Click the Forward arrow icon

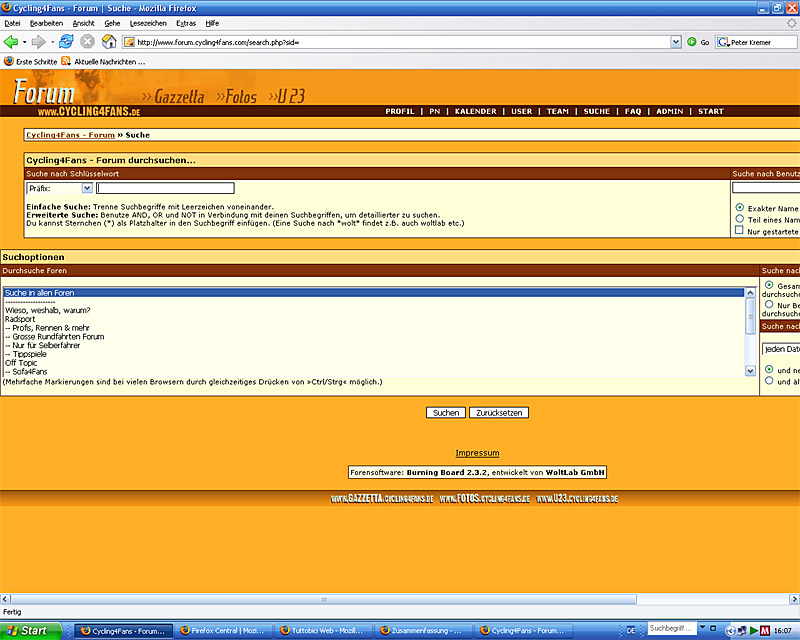[39, 42]
